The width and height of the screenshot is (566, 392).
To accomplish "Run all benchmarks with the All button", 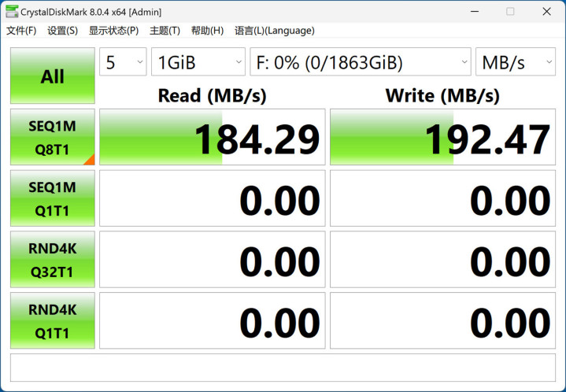I will (53, 76).
